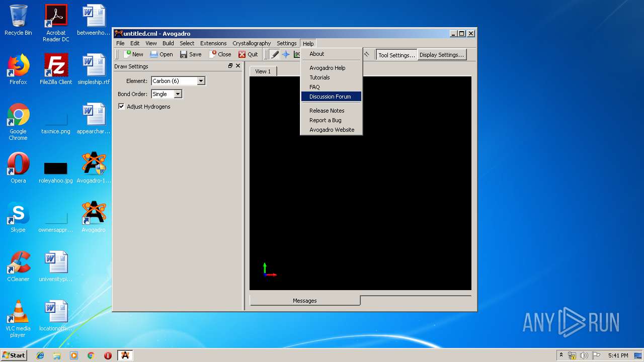Click the taskbar volume icon
The height and width of the screenshot is (362, 644).
click(584, 355)
